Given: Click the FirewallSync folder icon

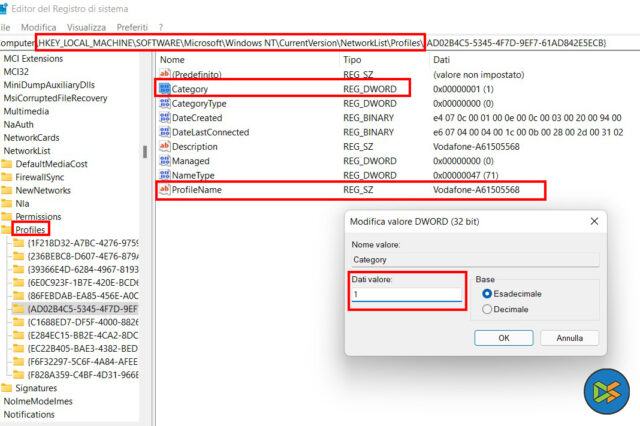Looking at the screenshot, I should click(7, 177).
